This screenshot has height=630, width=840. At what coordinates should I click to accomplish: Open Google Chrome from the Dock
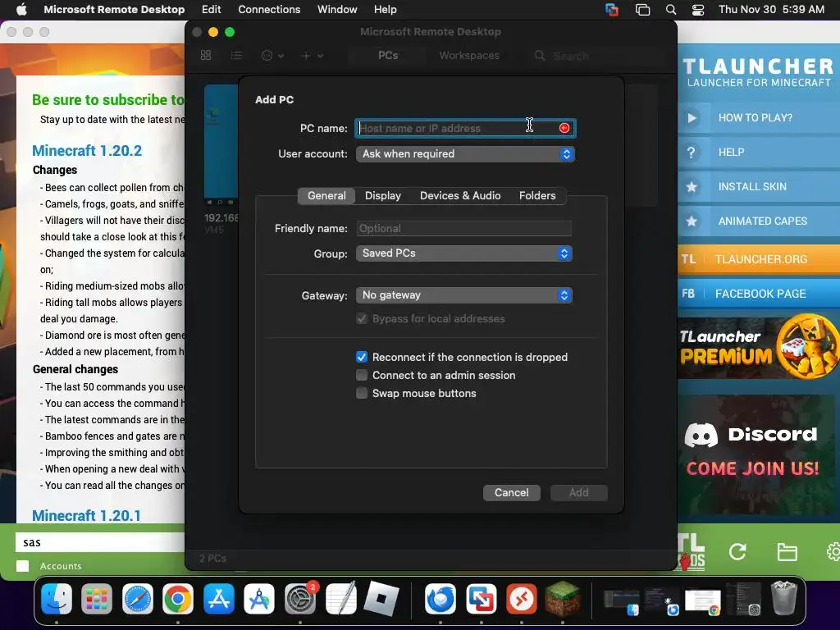[178, 598]
